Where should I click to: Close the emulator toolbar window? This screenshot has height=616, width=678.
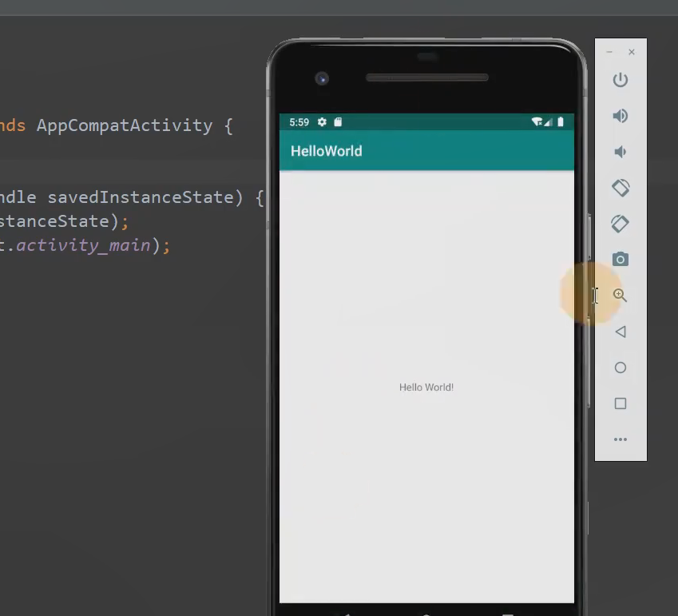(632, 52)
